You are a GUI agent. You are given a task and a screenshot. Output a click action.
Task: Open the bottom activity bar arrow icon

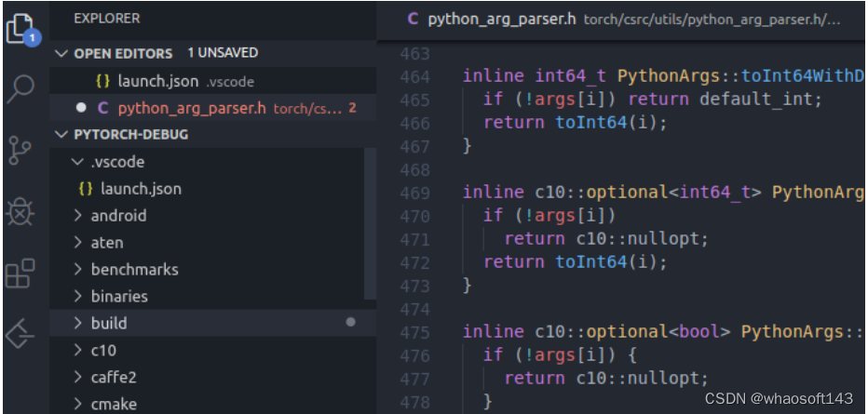point(20,334)
